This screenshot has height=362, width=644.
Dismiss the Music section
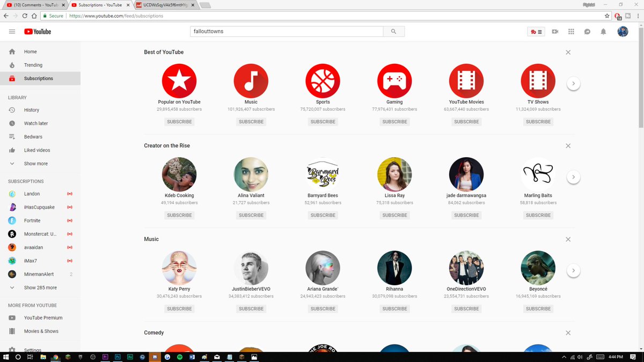568,239
